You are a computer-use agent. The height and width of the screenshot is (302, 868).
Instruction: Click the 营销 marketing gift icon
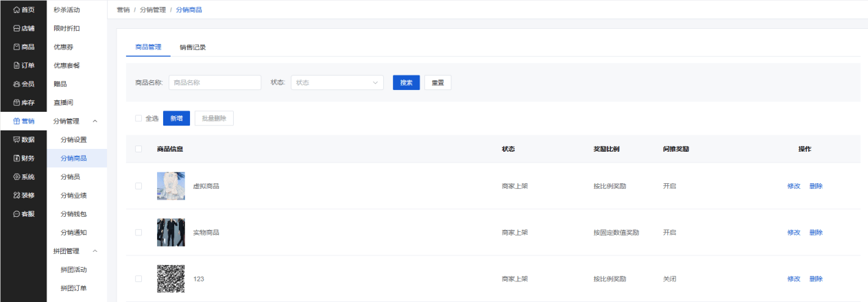pos(16,121)
